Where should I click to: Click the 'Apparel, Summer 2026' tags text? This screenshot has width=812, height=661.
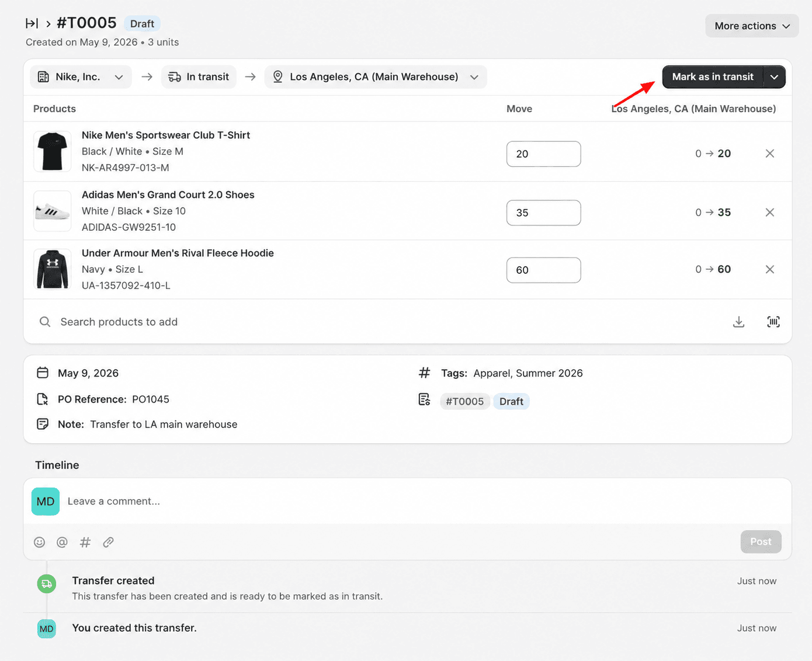pyautogui.click(x=528, y=373)
